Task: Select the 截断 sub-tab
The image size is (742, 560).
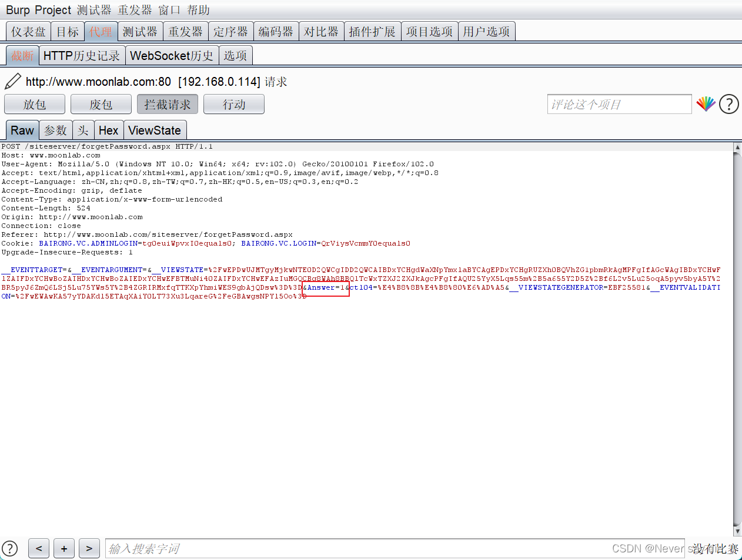Action: 22,56
